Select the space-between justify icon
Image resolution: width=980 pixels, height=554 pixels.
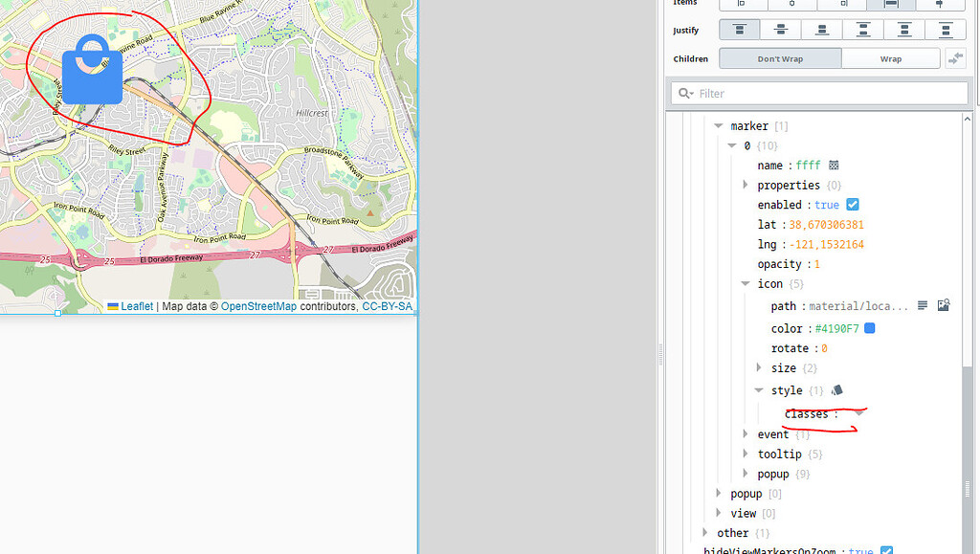pyautogui.click(x=862, y=29)
